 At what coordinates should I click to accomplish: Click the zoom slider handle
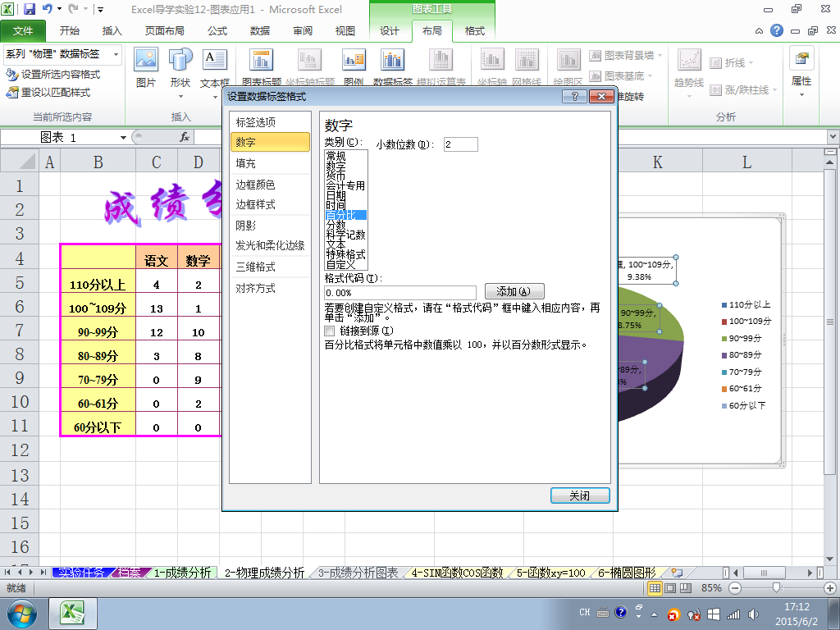tap(776, 587)
